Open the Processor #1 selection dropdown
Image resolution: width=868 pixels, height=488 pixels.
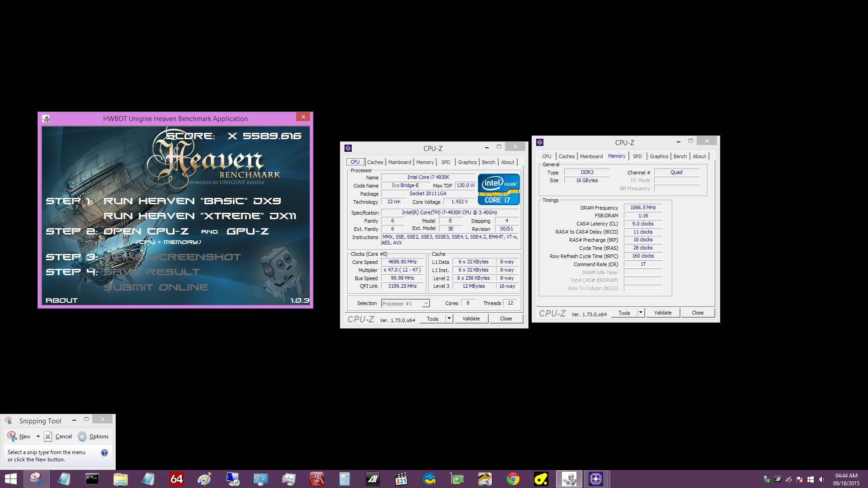tap(406, 303)
